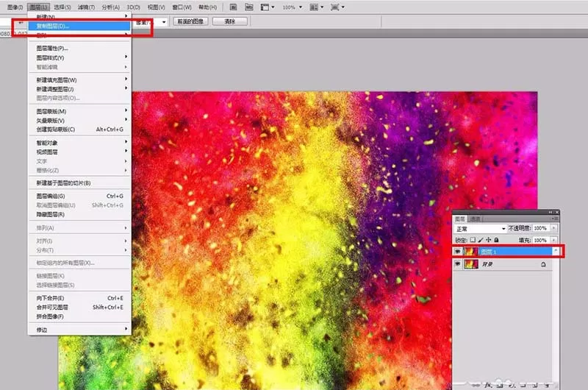Open the 填充 slider arrow
The width and height of the screenshot is (588, 390).
554,240
